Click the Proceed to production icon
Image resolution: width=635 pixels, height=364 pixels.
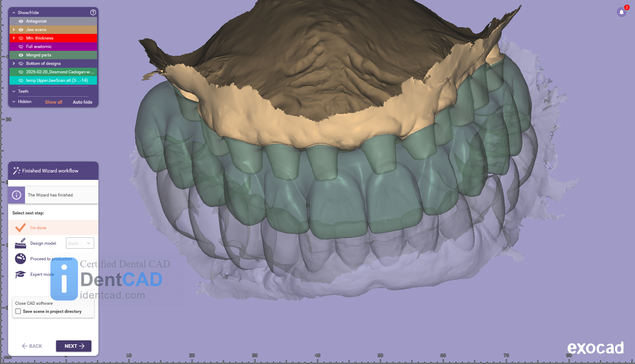(x=20, y=259)
